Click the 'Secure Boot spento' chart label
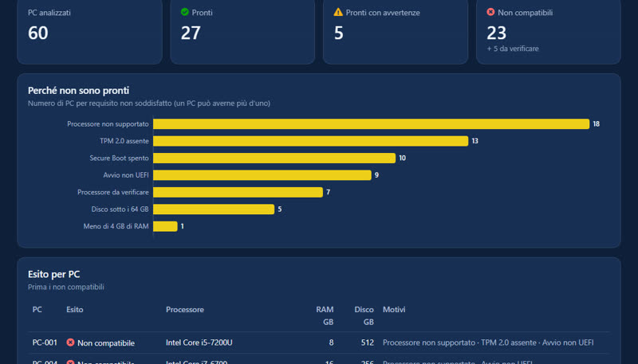The height and width of the screenshot is (364, 638). coord(119,158)
